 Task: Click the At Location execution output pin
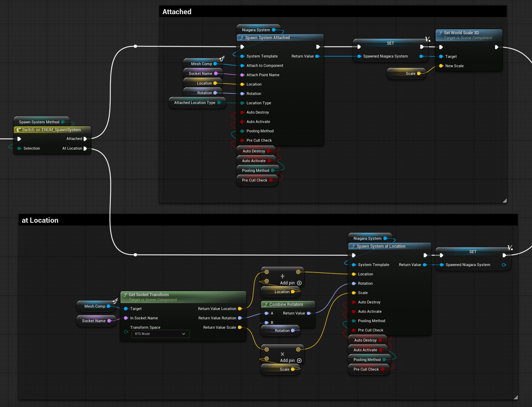click(x=85, y=149)
